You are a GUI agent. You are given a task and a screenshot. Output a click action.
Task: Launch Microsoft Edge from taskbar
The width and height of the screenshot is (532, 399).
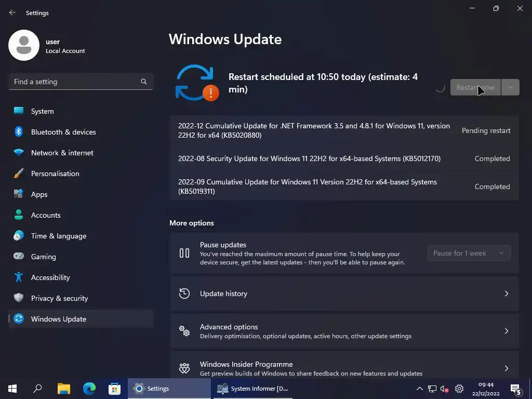(89, 389)
